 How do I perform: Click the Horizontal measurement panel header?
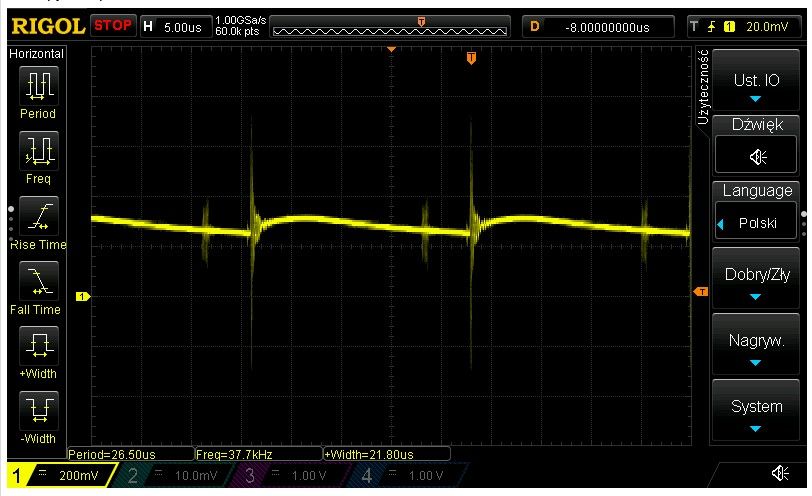coord(36,54)
